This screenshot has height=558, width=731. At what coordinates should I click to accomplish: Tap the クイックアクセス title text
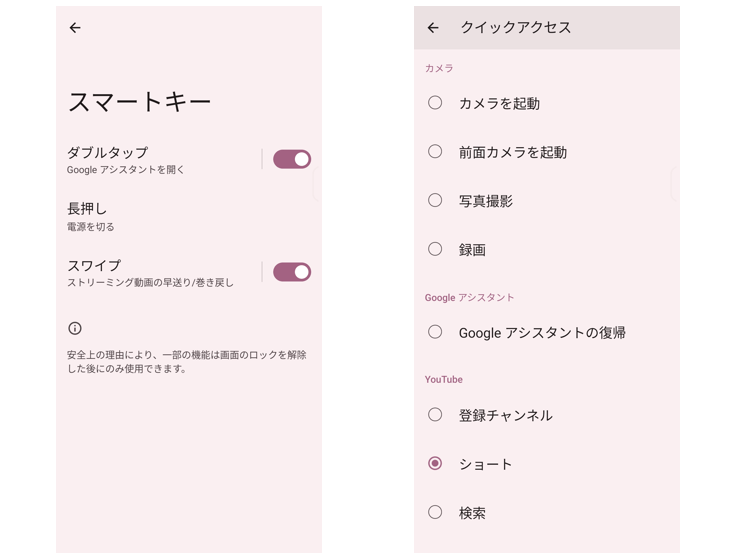(516, 28)
